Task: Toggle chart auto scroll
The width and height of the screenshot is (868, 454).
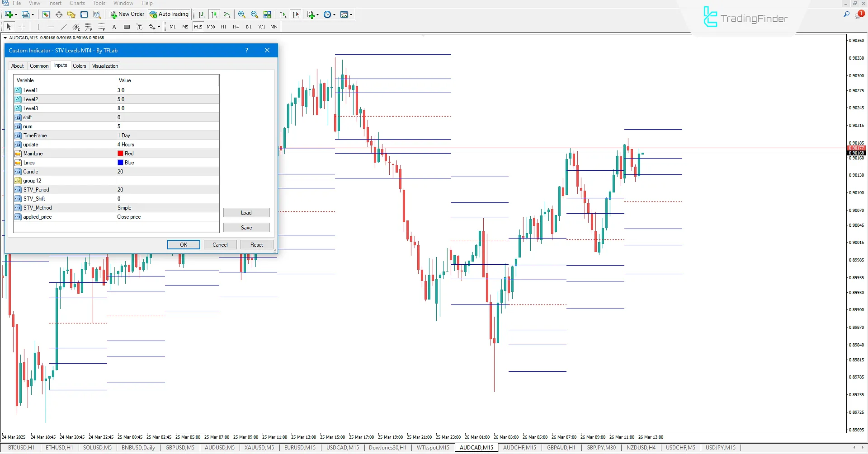Action: pyautogui.click(x=283, y=14)
